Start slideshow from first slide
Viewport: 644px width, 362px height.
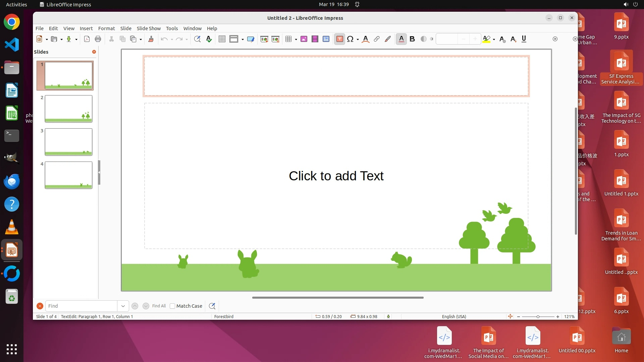(264, 39)
